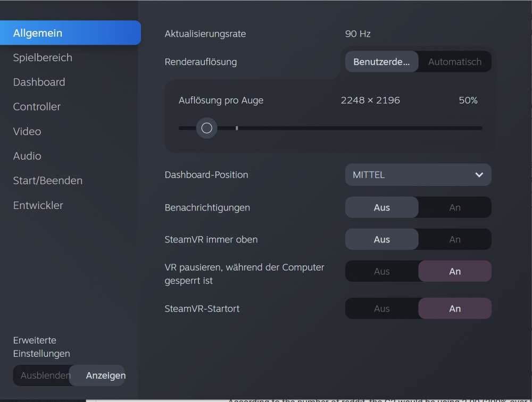Viewport: 532px width, 402px height.
Task: Open the Dashboard settings section
Action: [39, 82]
